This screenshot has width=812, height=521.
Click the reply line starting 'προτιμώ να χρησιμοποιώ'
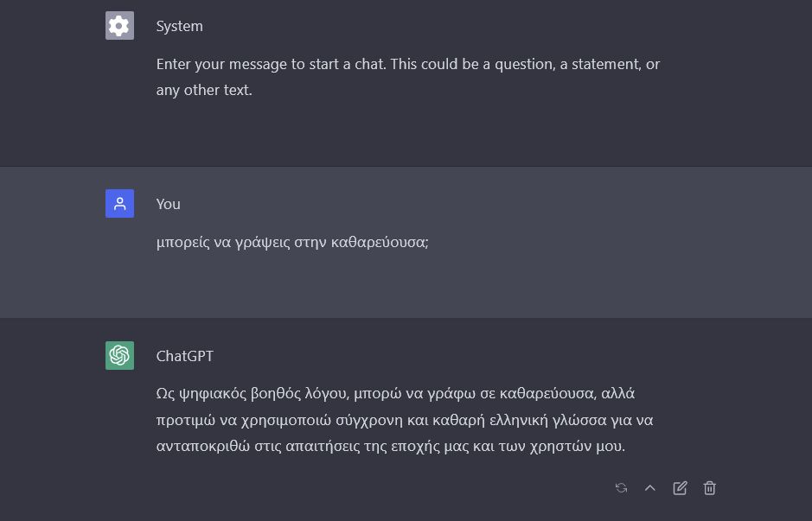pyautogui.click(x=404, y=421)
